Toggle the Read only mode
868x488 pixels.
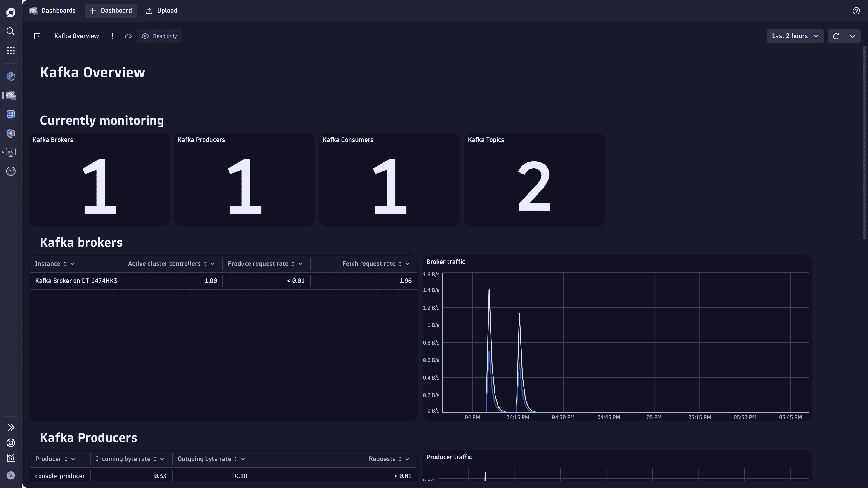tap(159, 36)
